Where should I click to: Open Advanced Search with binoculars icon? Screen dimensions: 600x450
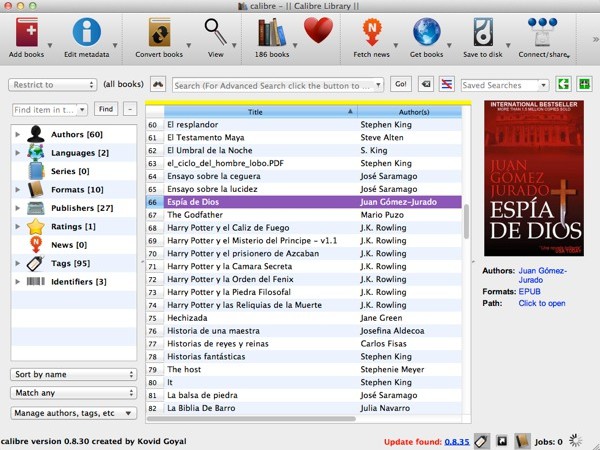[158, 84]
